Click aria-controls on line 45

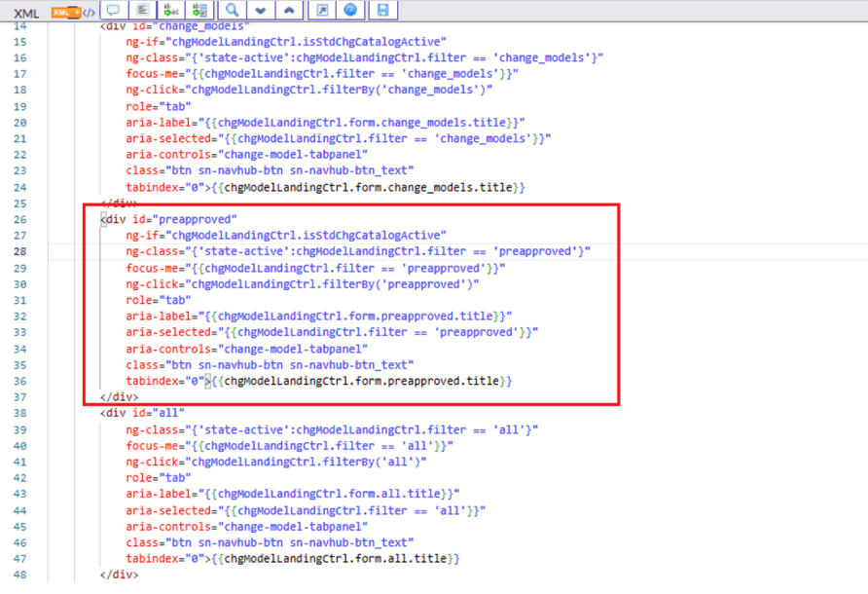click(x=246, y=527)
